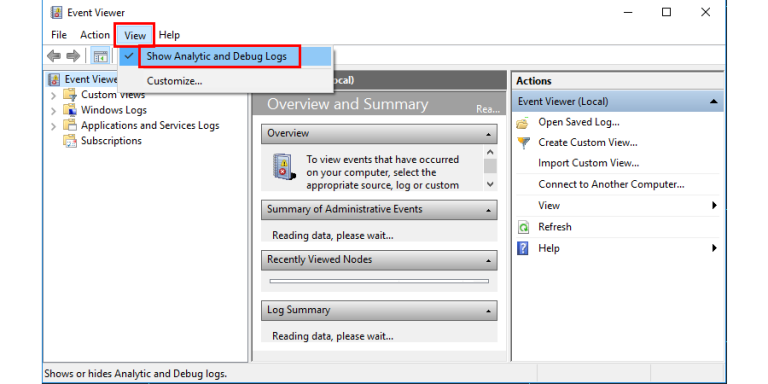Click the Create Custom View funnel icon

523,143
